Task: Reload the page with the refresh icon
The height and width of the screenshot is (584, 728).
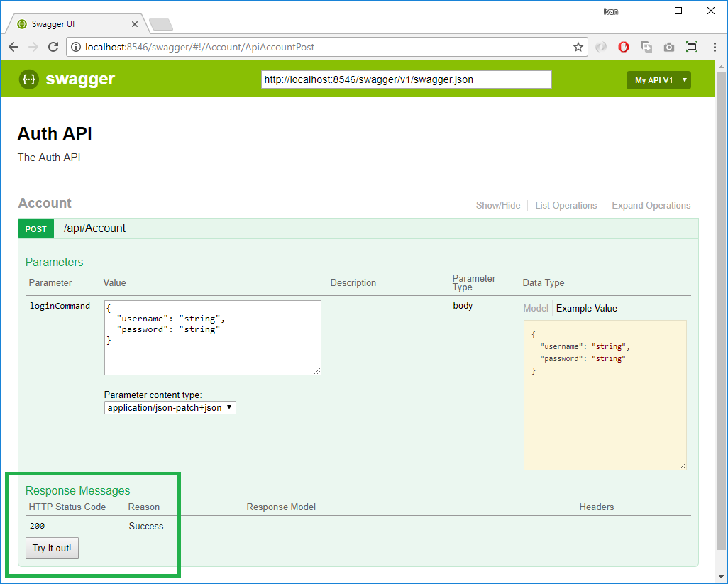Action: [x=53, y=47]
